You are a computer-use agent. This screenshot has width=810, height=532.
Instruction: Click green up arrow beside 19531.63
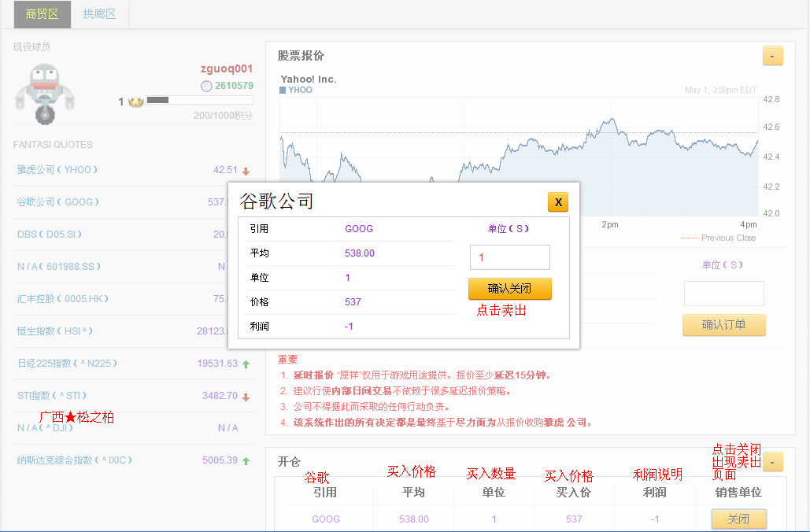click(x=246, y=364)
